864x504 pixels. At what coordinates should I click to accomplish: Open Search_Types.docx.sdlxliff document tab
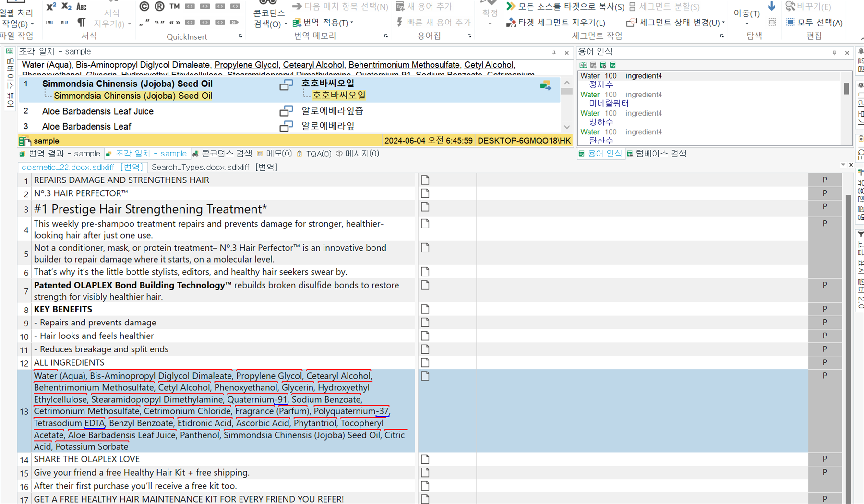pos(214,167)
